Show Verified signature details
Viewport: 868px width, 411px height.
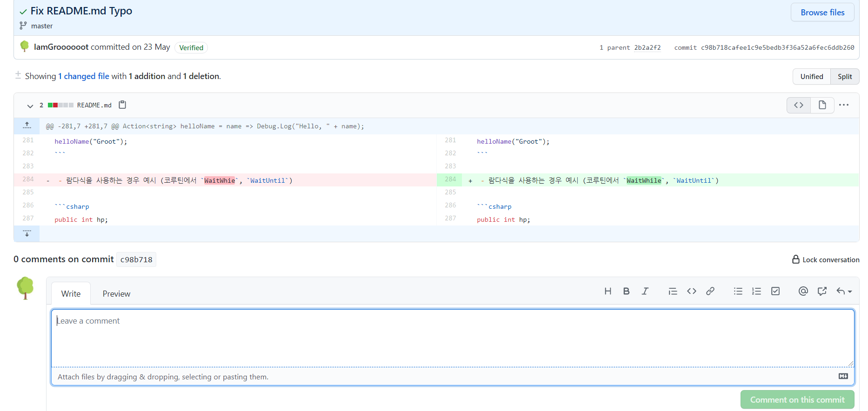tap(191, 47)
